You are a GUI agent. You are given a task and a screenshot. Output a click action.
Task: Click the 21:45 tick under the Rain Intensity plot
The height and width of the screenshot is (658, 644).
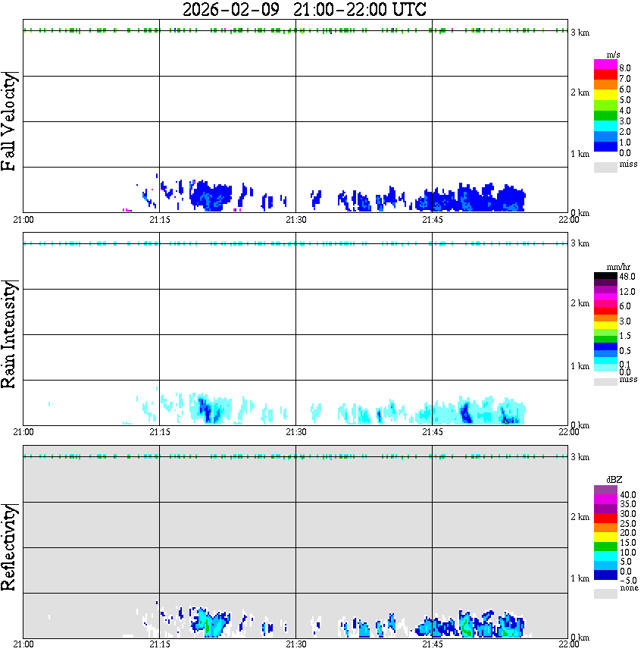pyautogui.click(x=433, y=432)
